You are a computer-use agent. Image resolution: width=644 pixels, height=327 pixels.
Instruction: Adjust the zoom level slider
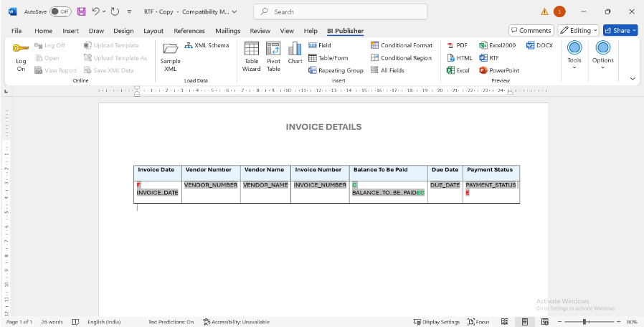[584, 322]
